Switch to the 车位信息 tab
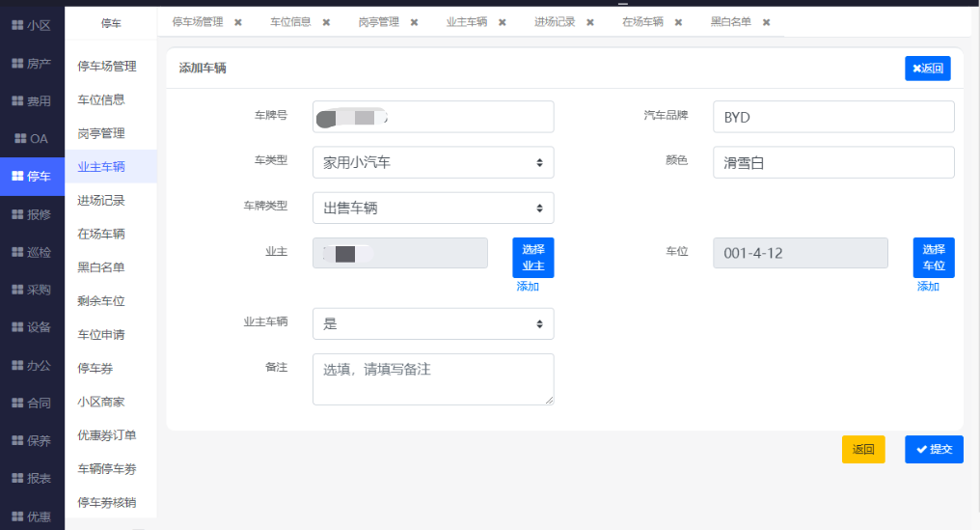The height and width of the screenshot is (530, 980). pos(290,22)
